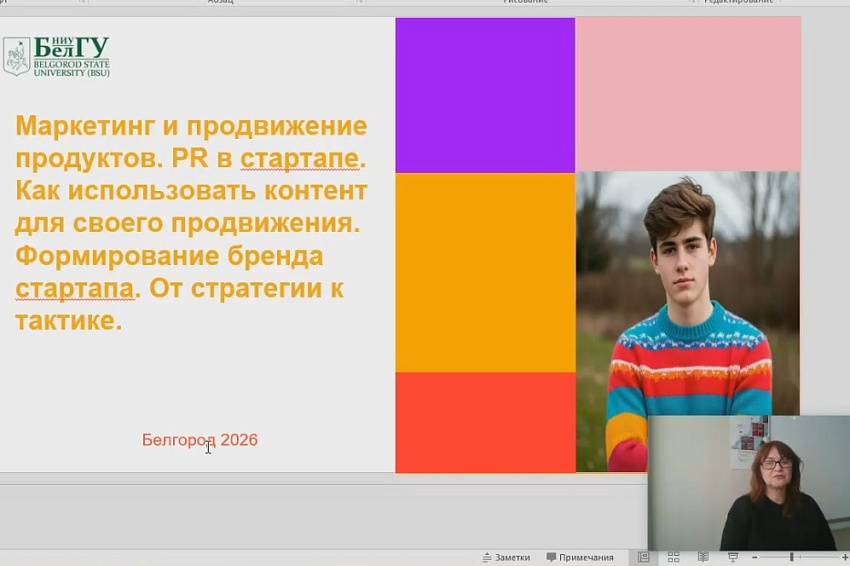Screen dimensions: 850x566
Task: Start slideshow from status bar icon
Action: (x=733, y=557)
